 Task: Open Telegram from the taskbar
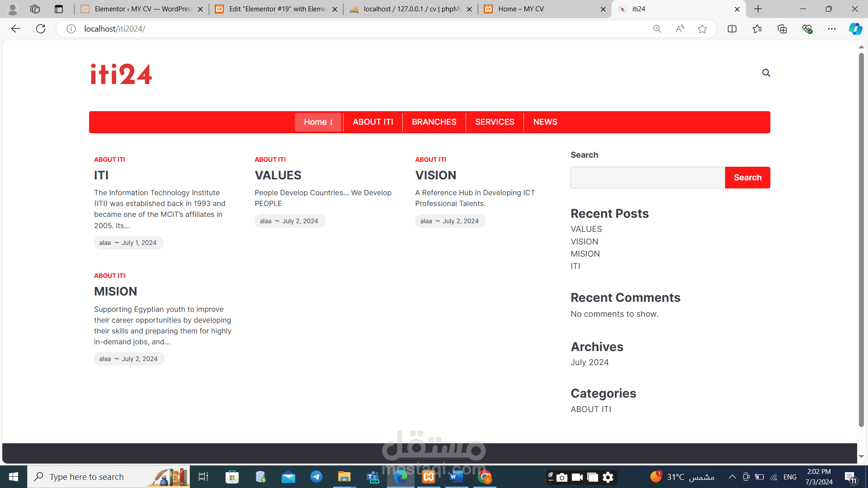(316, 477)
